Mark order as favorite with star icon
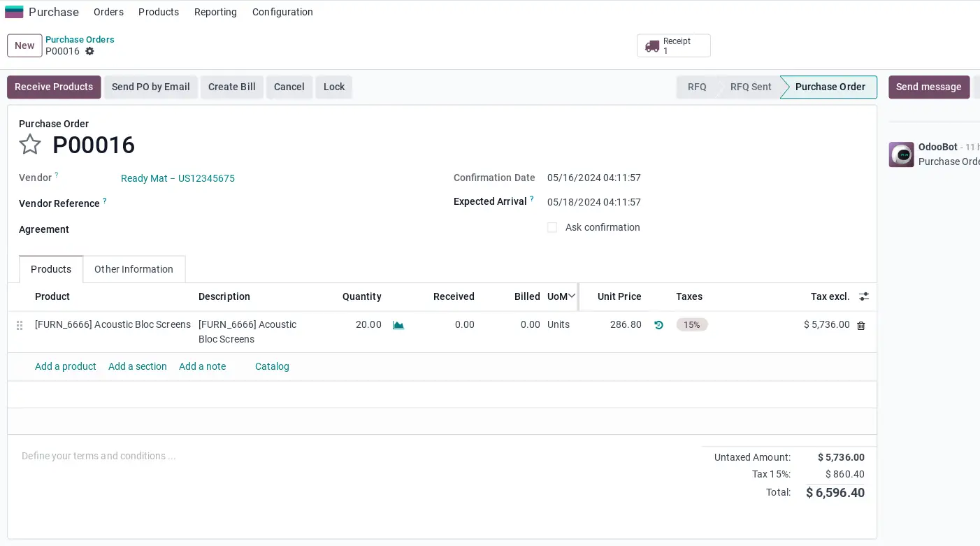Image resolution: width=980 pixels, height=546 pixels. tap(30, 145)
